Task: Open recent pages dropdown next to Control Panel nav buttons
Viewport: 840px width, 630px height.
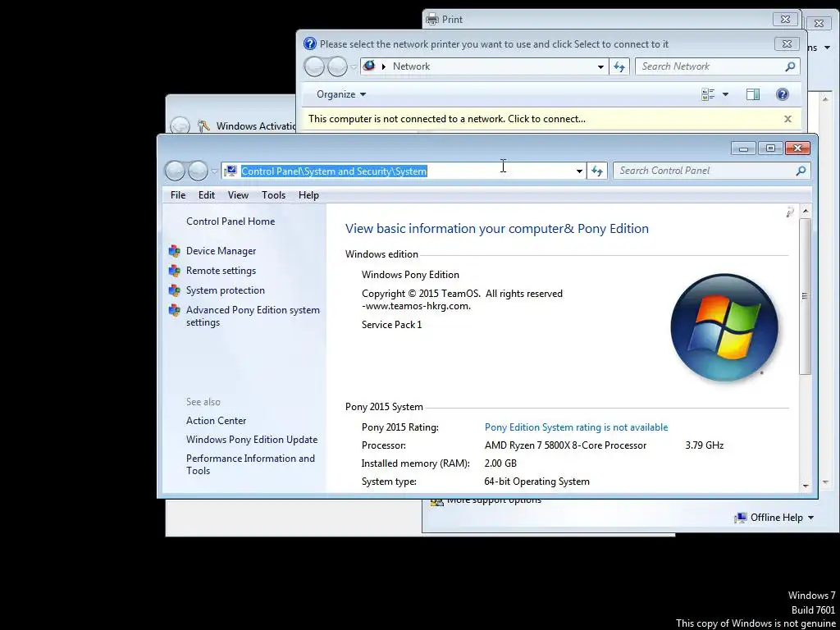Action: [214, 171]
